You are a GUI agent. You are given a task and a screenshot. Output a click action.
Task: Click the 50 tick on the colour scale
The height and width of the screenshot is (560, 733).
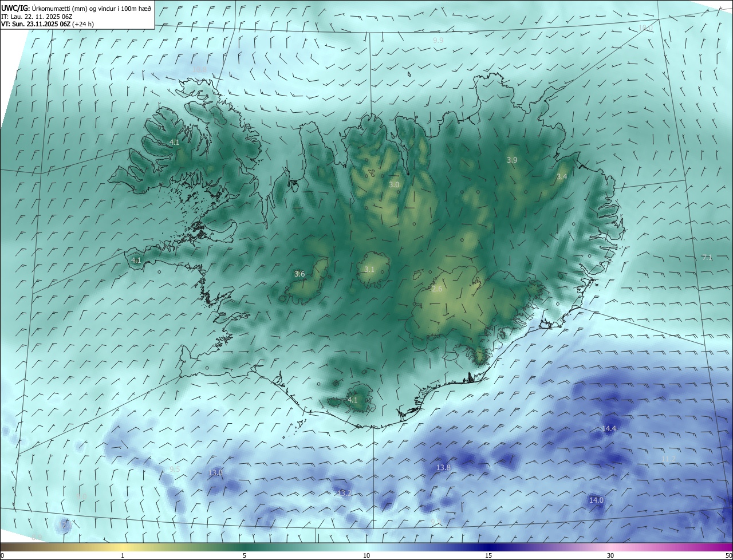tap(728, 555)
